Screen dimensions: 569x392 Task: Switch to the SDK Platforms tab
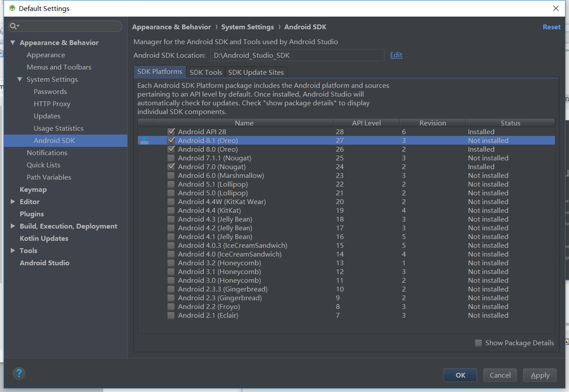(x=160, y=72)
